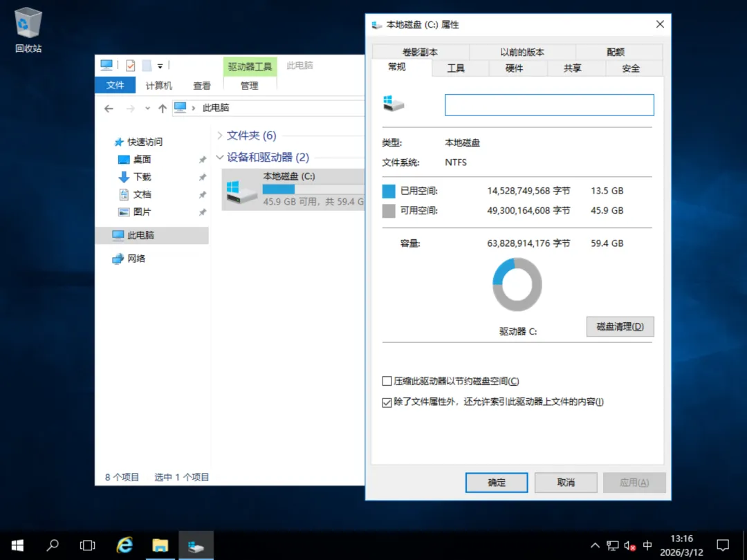
Task: Click the volume label text field
Action: tap(549, 105)
